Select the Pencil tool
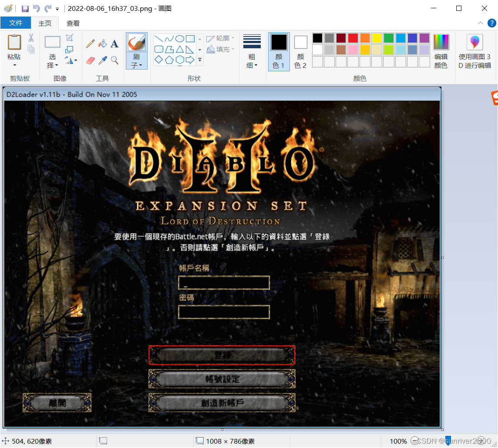The image size is (498, 448). coord(91,43)
